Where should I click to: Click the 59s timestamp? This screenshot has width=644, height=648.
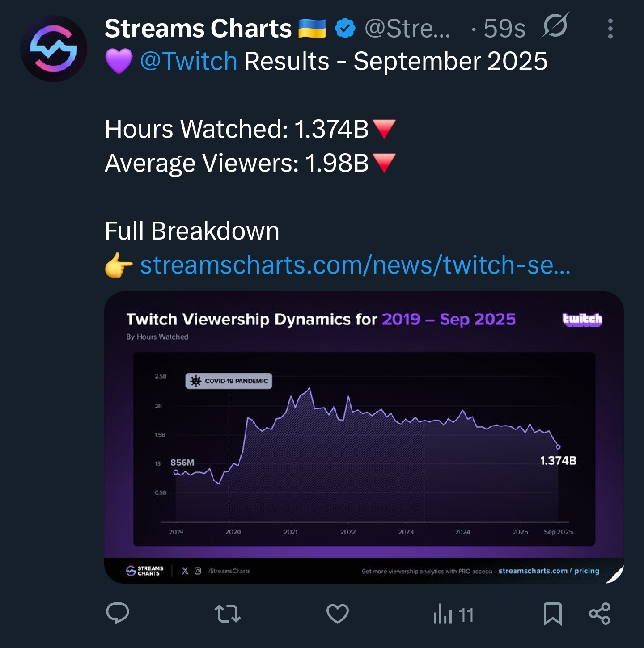504,29
